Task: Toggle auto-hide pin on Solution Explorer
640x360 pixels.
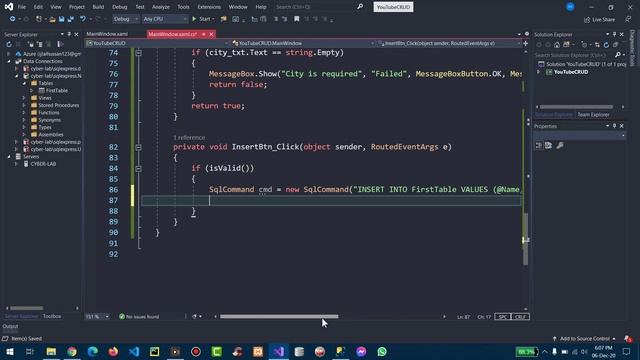Action: (614, 34)
